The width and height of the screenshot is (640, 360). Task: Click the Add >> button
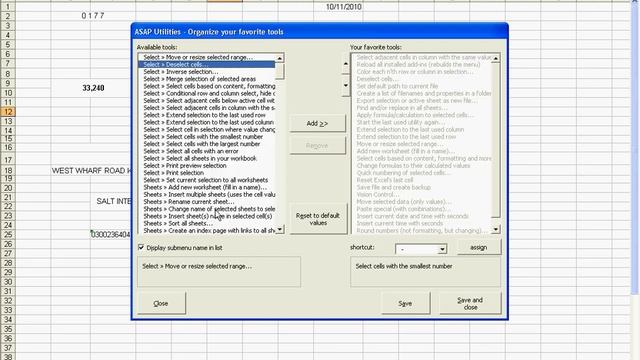point(317,123)
